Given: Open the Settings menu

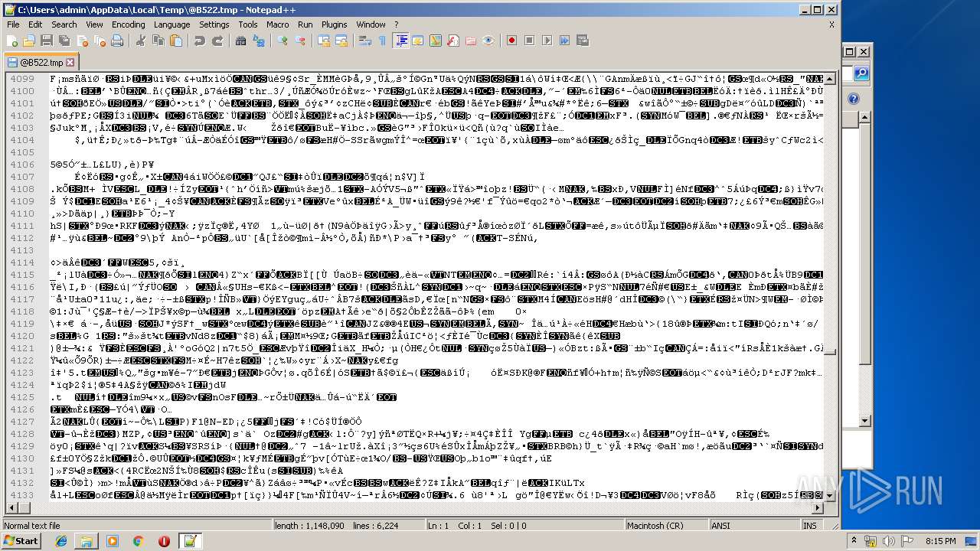Looking at the screenshot, I should pyautogui.click(x=214, y=24).
